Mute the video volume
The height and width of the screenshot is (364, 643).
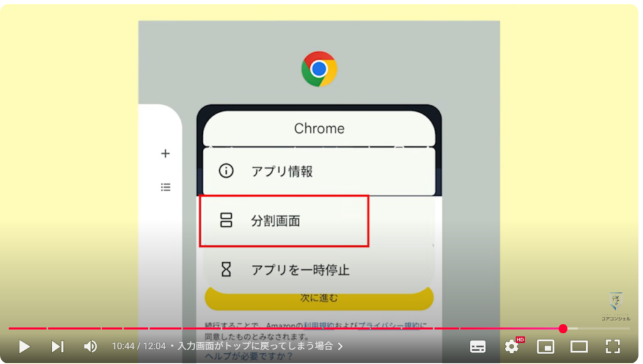tap(90, 347)
